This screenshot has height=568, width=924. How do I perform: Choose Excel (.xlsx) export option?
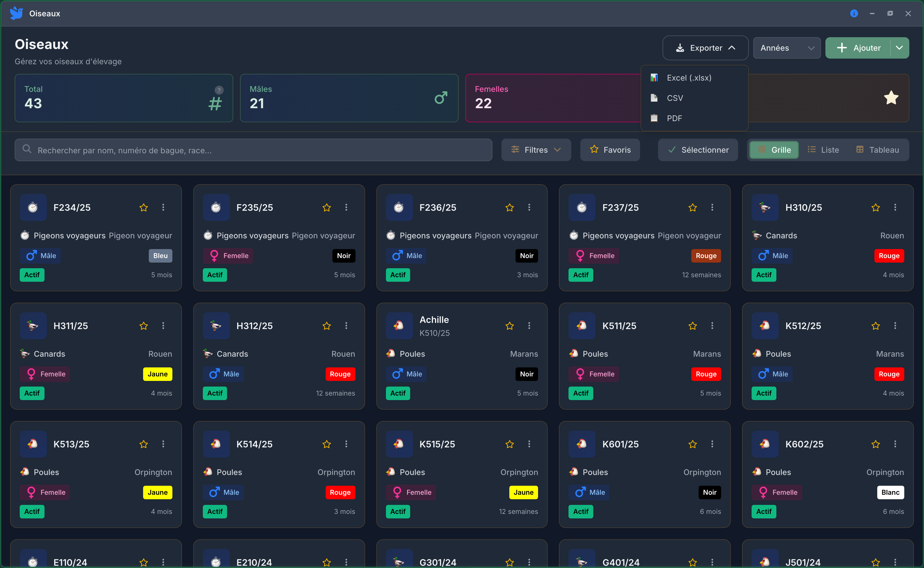(694, 78)
